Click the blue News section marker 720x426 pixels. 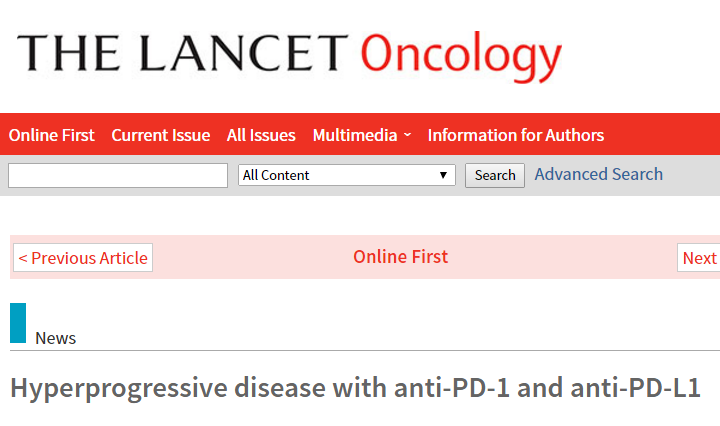tap(18, 323)
